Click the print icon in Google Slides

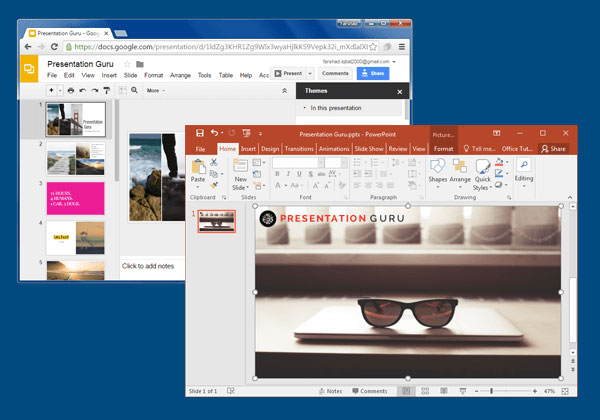click(x=69, y=90)
